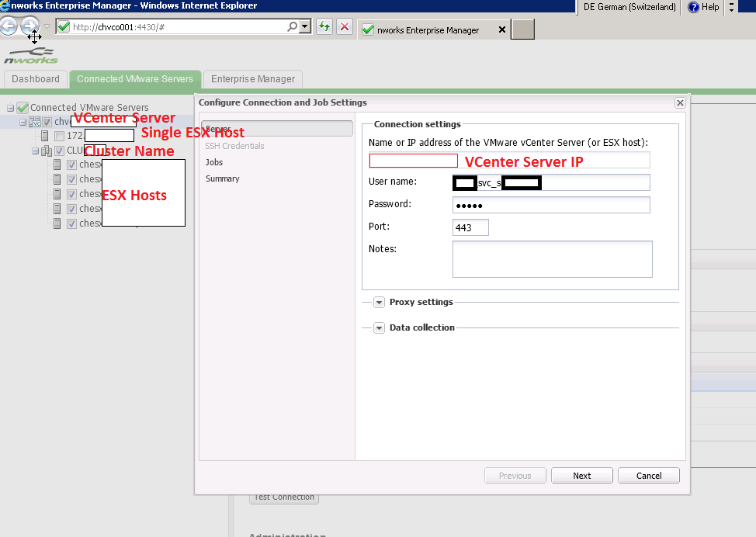Click the Notes text area
The width and height of the screenshot is (756, 537).
point(552,259)
